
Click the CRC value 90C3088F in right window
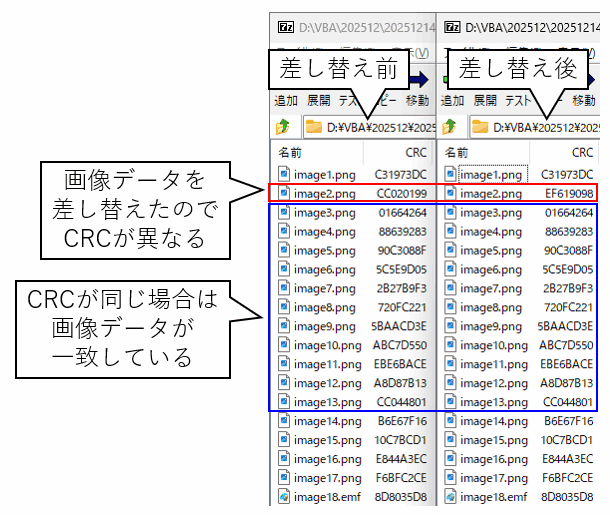(x=568, y=250)
